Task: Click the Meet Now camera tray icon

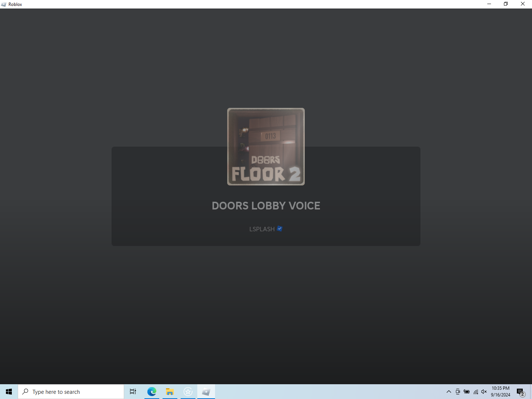Action: point(458,392)
